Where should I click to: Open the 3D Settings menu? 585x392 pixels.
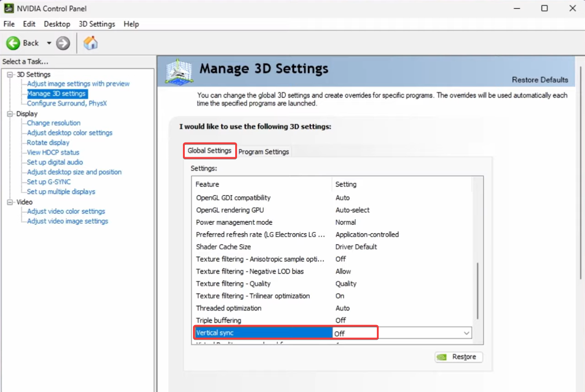97,24
